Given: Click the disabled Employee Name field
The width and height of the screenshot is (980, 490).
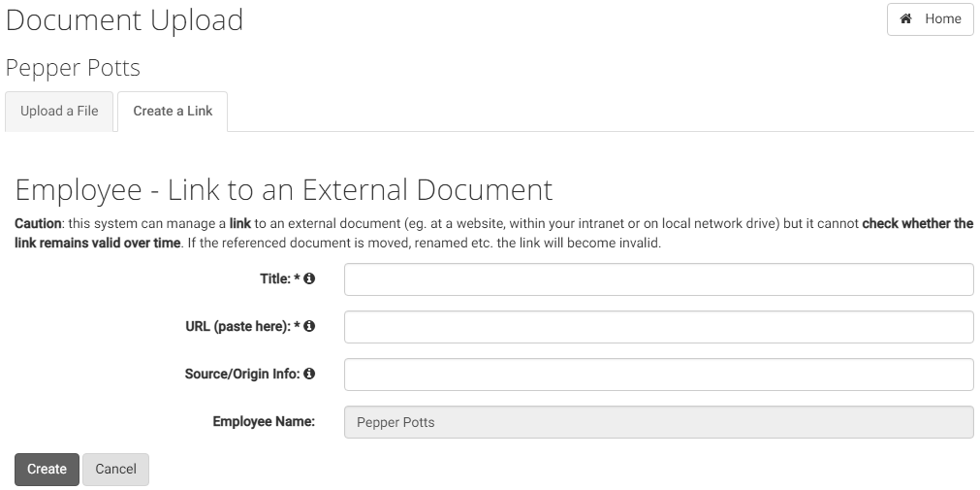Looking at the screenshot, I should (659, 422).
